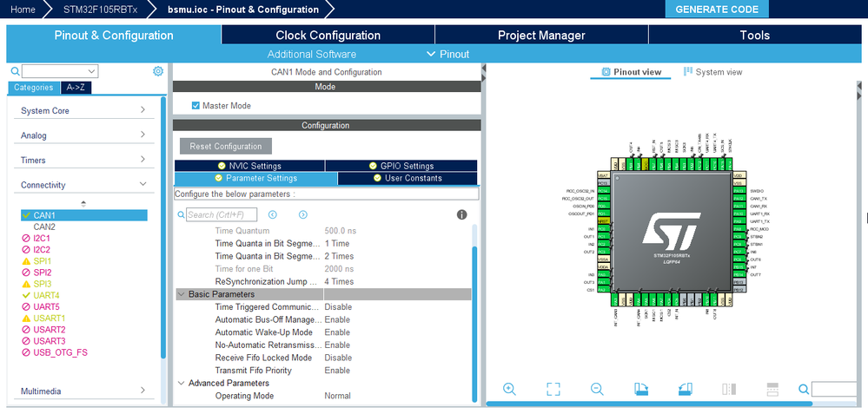Image resolution: width=868 pixels, height=414 pixels.
Task: Click the PC14 RCC_OSC32_IN pin on chip
Action: point(603,191)
